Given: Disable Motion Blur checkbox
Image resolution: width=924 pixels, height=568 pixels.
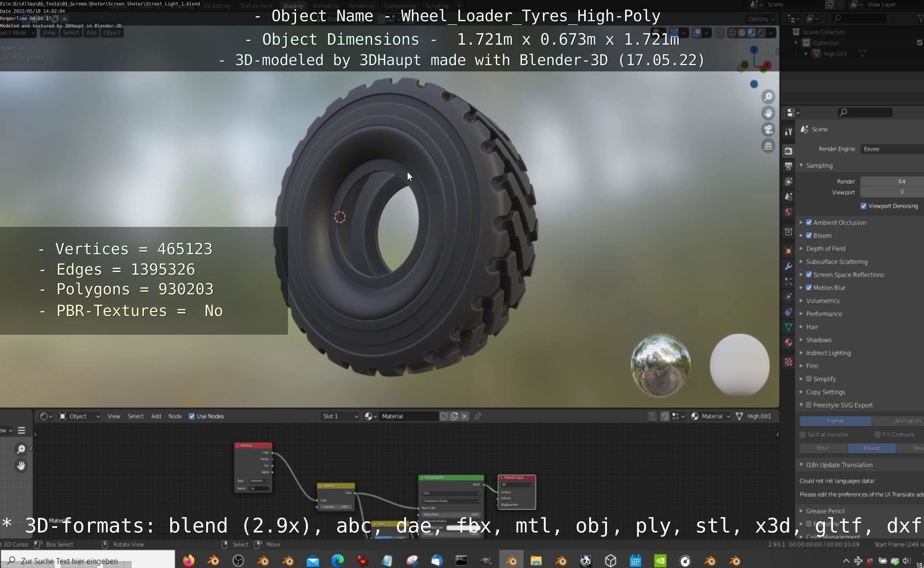Looking at the screenshot, I should 809,288.
